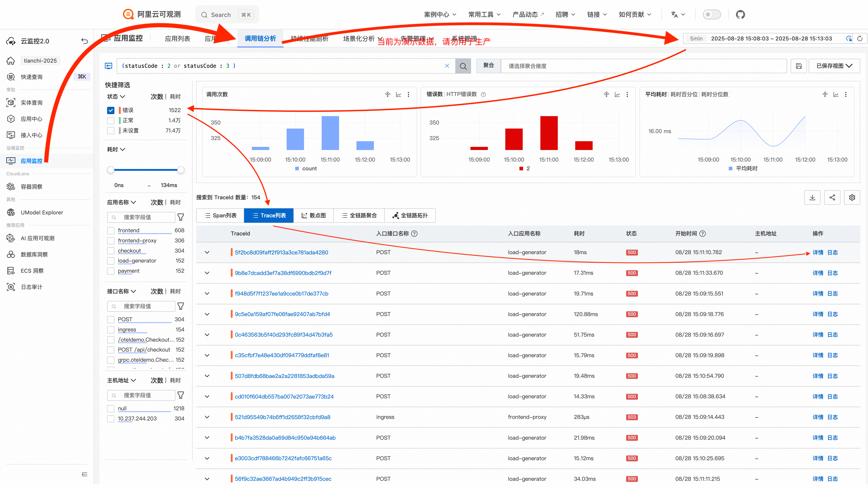Check the payment application checkbox
The image size is (868, 488).
point(111,271)
